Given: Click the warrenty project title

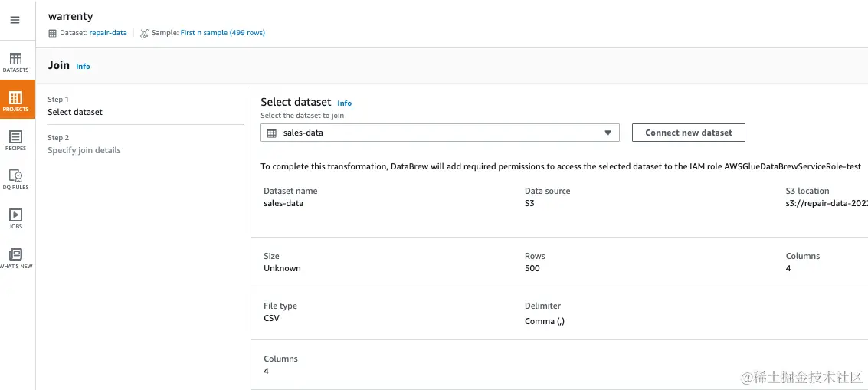Looking at the screenshot, I should 70,16.
